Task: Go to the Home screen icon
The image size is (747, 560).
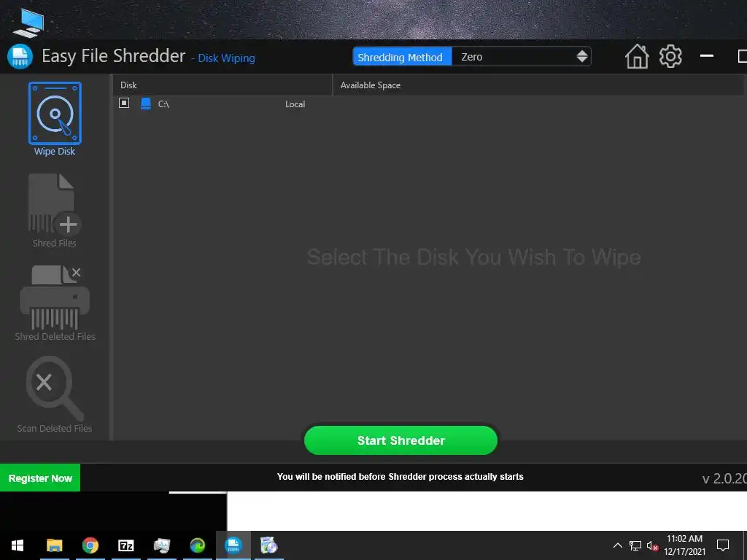Action: click(637, 57)
